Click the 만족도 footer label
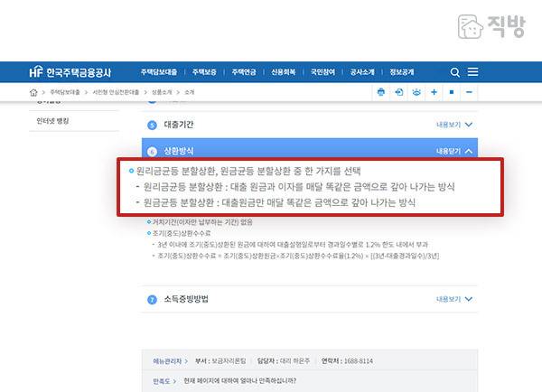 [162, 381]
